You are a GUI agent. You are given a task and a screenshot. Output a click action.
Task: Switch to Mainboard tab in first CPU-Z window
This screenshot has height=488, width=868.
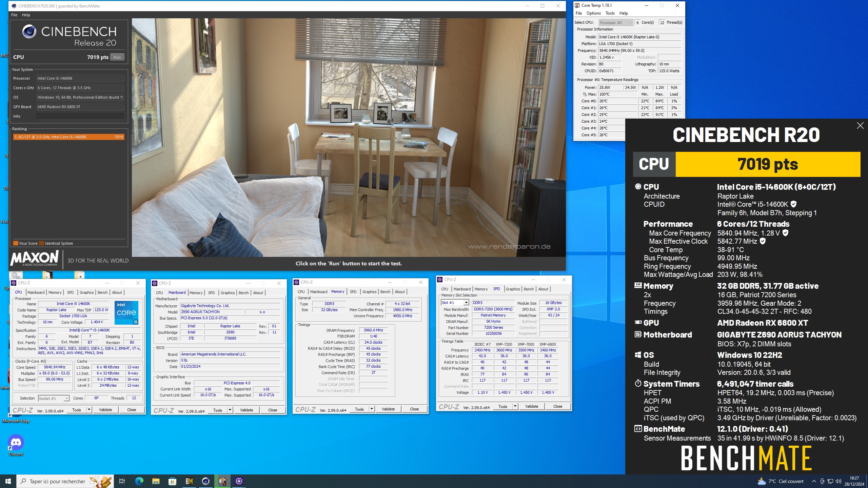pos(36,292)
